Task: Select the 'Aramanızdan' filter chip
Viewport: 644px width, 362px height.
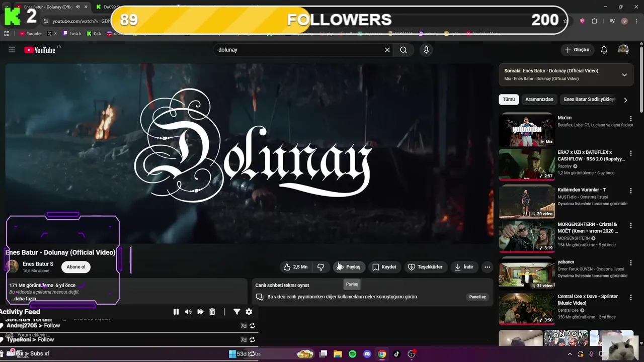Action: pyautogui.click(x=539, y=100)
